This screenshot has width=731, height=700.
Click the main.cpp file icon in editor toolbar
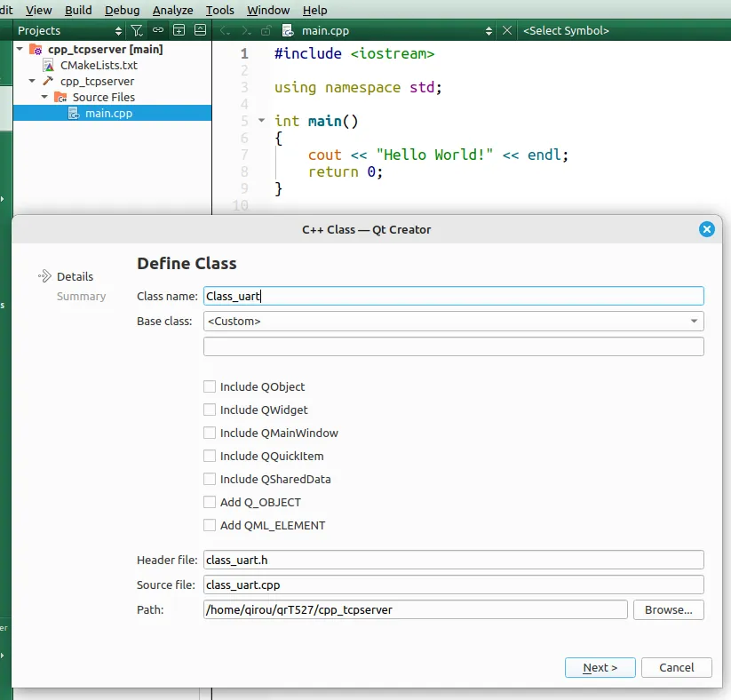[288, 31]
